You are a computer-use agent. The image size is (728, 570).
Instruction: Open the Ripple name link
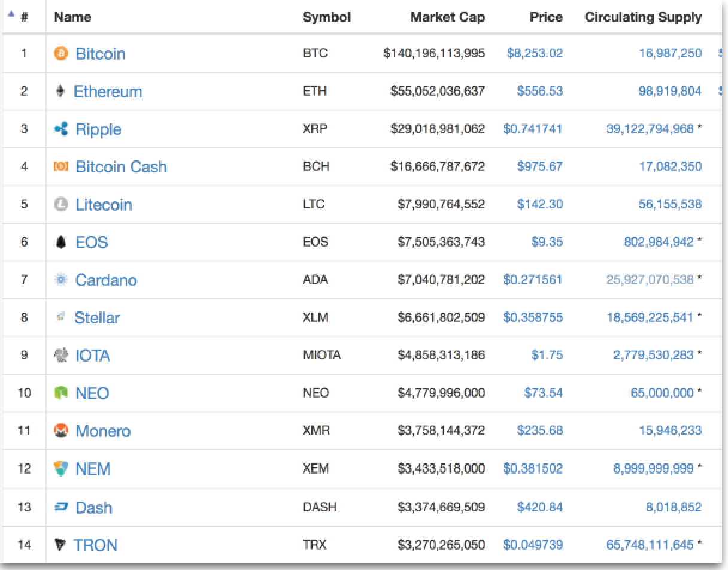[98, 129]
